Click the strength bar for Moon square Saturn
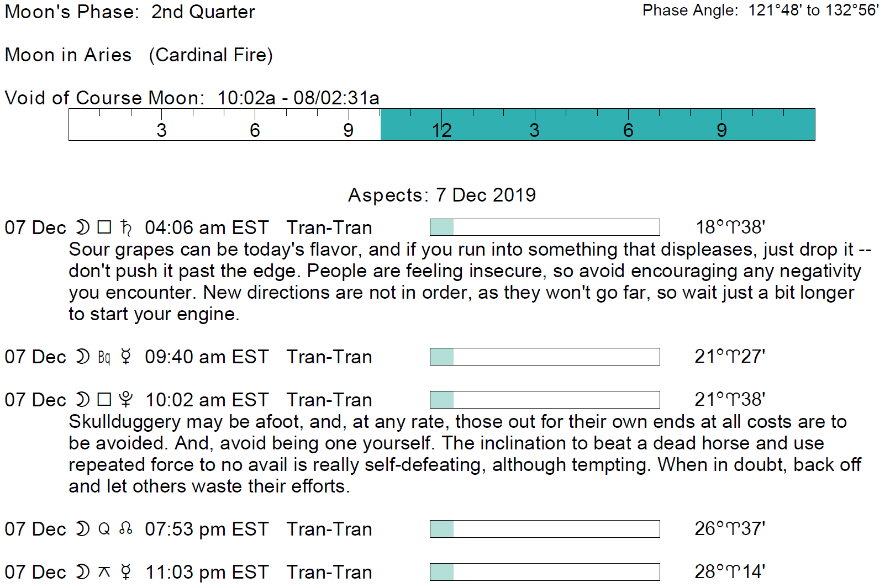This screenshot has height=588, width=890. tap(544, 227)
